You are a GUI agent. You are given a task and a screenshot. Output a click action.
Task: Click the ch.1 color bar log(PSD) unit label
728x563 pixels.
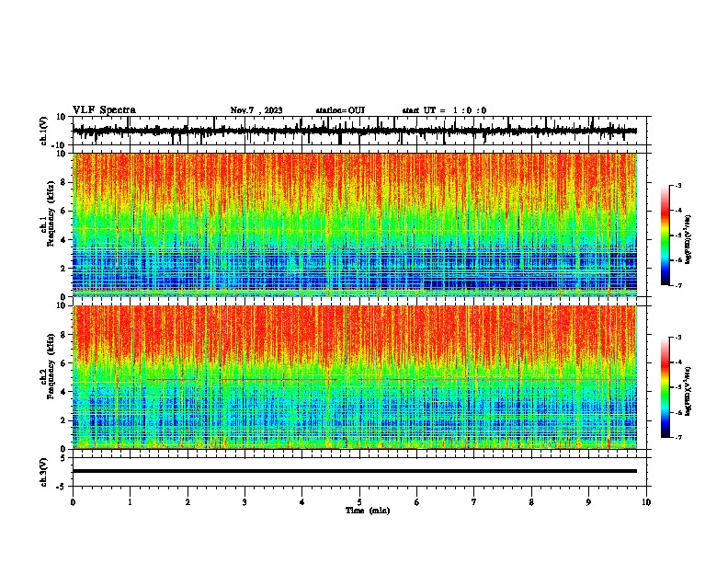688,239
